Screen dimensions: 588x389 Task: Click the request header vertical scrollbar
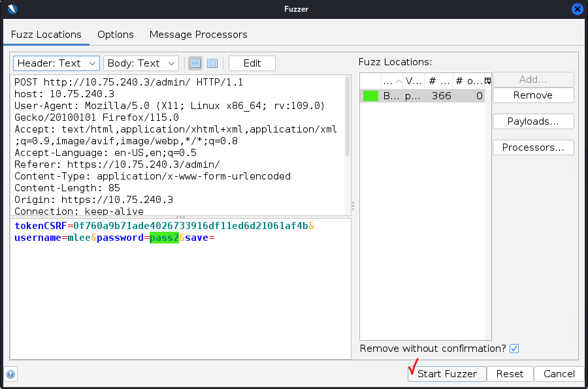pyautogui.click(x=348, y=117)
